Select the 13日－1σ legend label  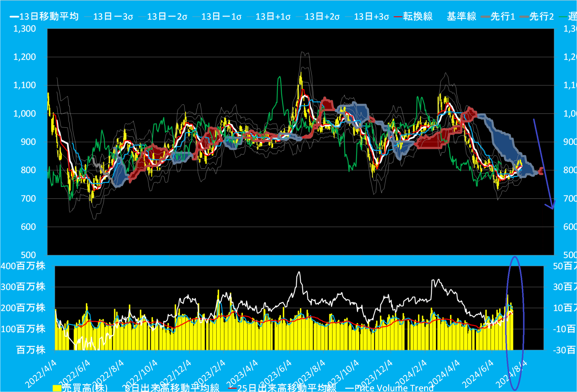tap(221, 16)
